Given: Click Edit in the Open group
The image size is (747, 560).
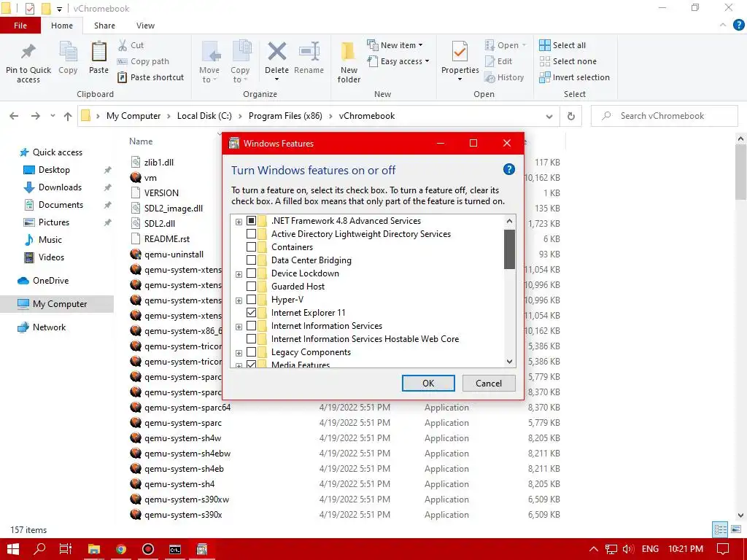Looking at the screenshot, I should (x=498, y=61).
